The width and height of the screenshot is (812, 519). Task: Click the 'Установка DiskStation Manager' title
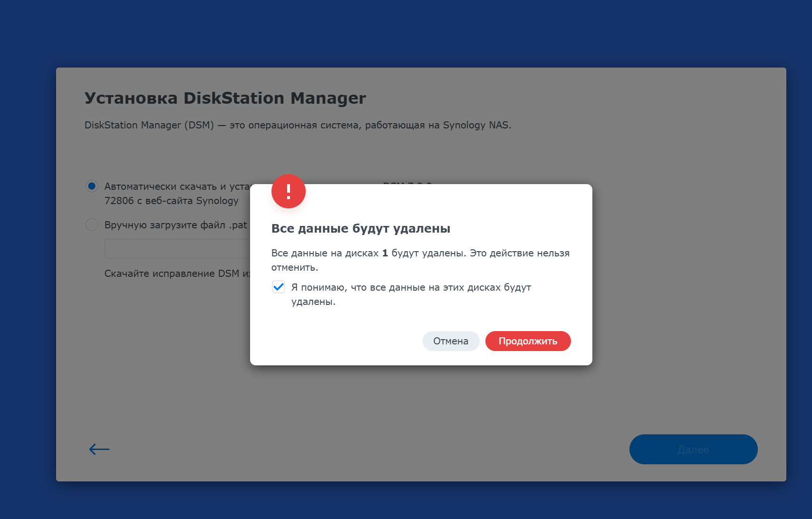coord(225,98)
